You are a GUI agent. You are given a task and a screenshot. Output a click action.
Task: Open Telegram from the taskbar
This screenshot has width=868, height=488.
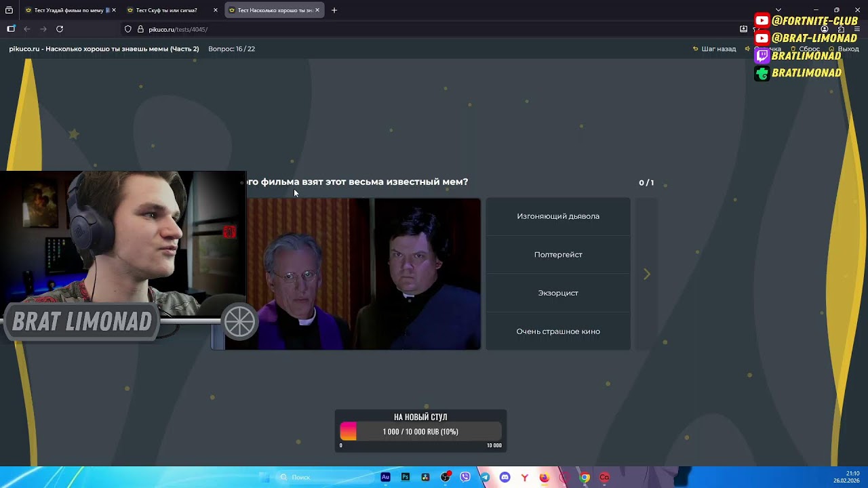coord(485,477)
